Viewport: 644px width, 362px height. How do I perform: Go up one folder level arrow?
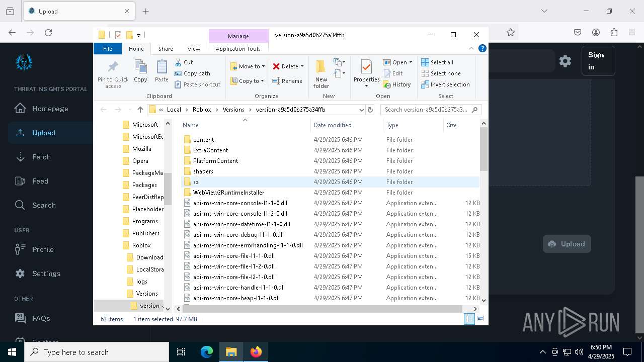(140, 110)
